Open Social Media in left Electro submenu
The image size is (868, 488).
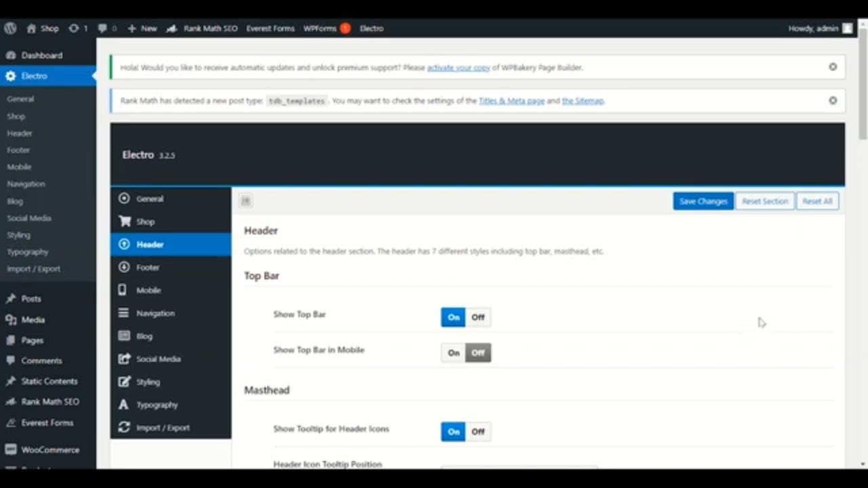[29, 218]
